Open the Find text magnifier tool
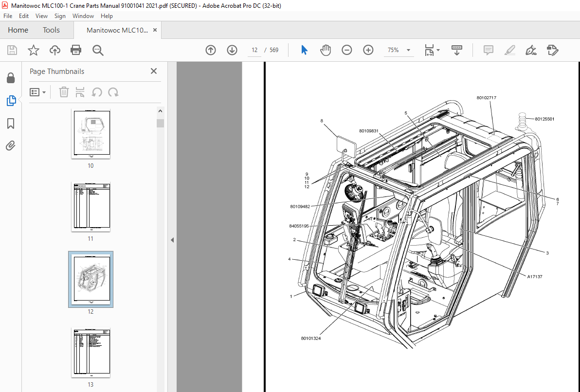Screen dimensions: 580x392 [x=98, y=50]
